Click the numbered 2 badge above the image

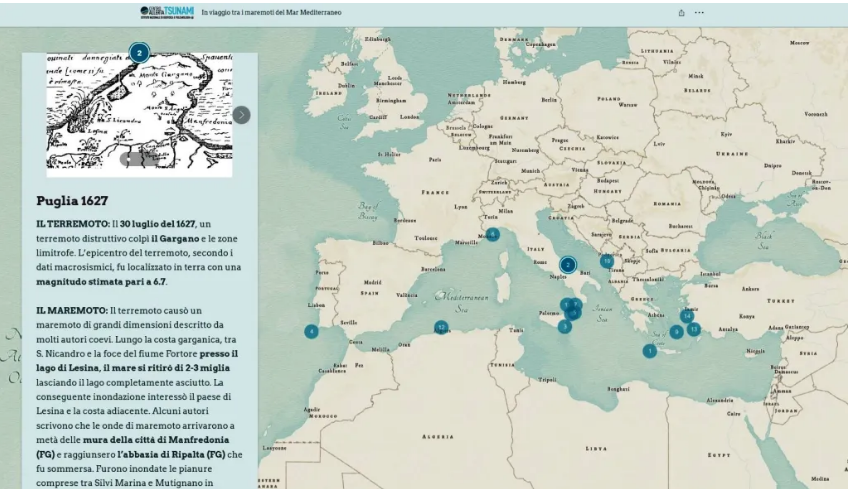pyautogui.click(x=139, y=52)
